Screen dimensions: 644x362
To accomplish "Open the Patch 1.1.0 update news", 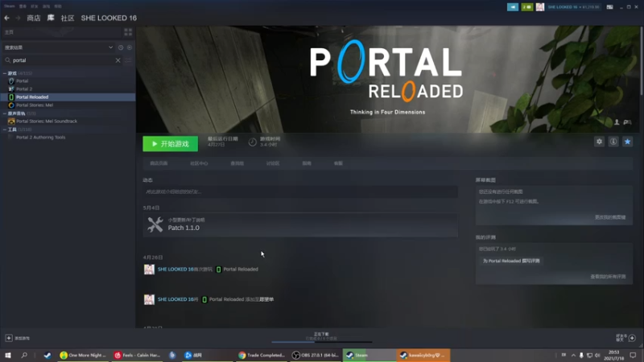I will 300,224.
